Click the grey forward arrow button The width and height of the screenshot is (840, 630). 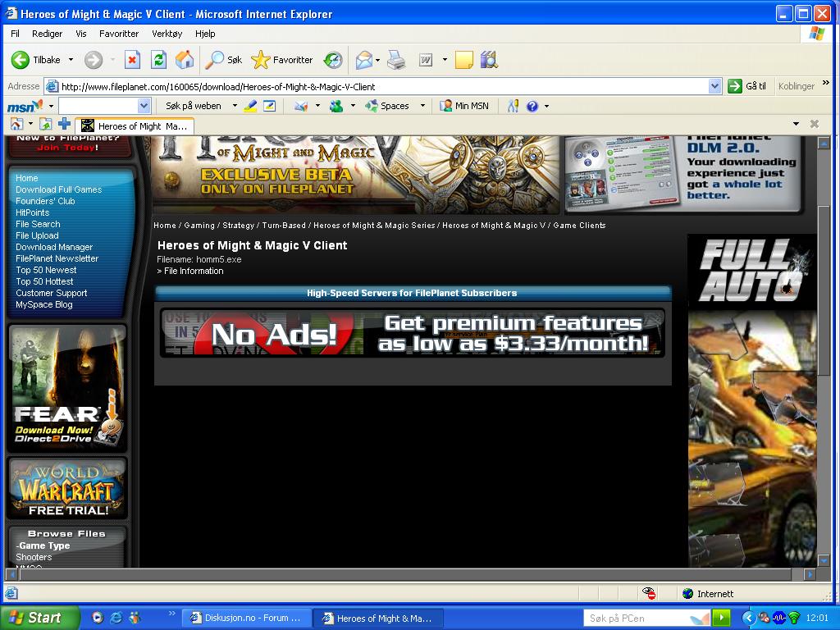coord(94,60)
